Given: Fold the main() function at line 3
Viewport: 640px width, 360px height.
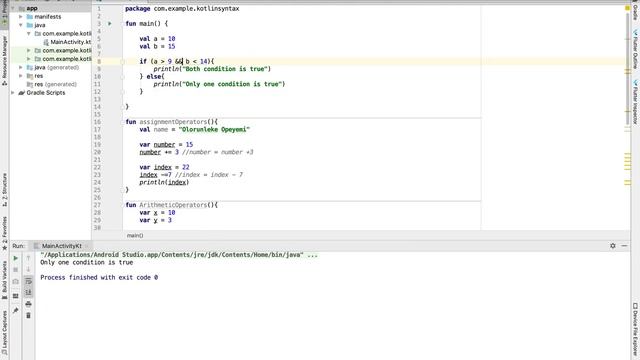Looking at the screenshot, I should click(x=122, y=24).
